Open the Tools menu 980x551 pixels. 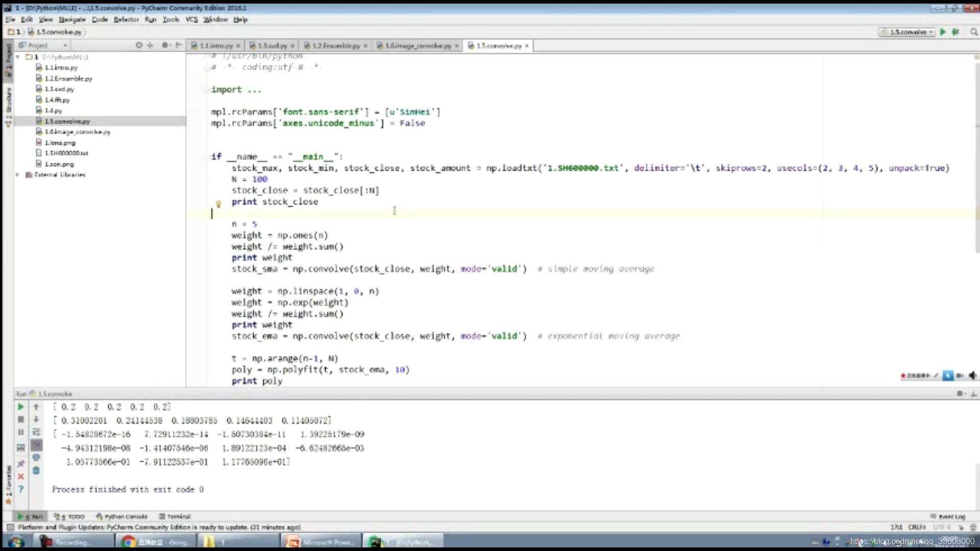tap(171, 19)
